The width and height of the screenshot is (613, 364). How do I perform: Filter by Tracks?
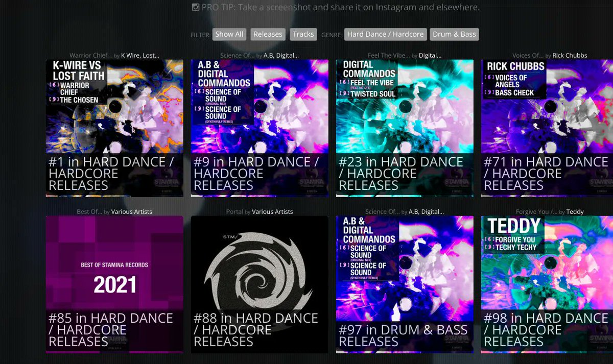[303, 34]
